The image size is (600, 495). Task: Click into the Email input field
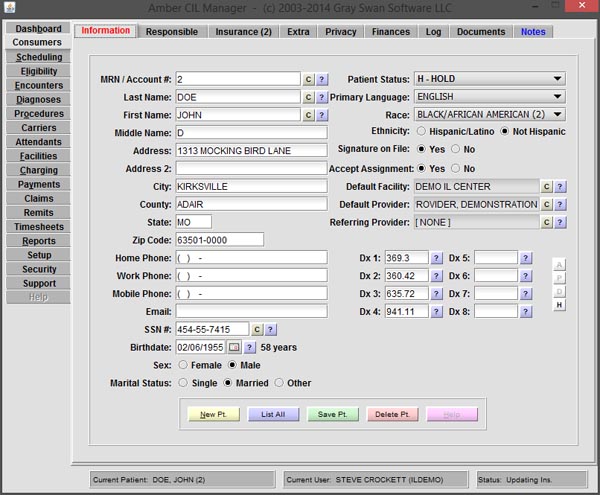[251, 311]
